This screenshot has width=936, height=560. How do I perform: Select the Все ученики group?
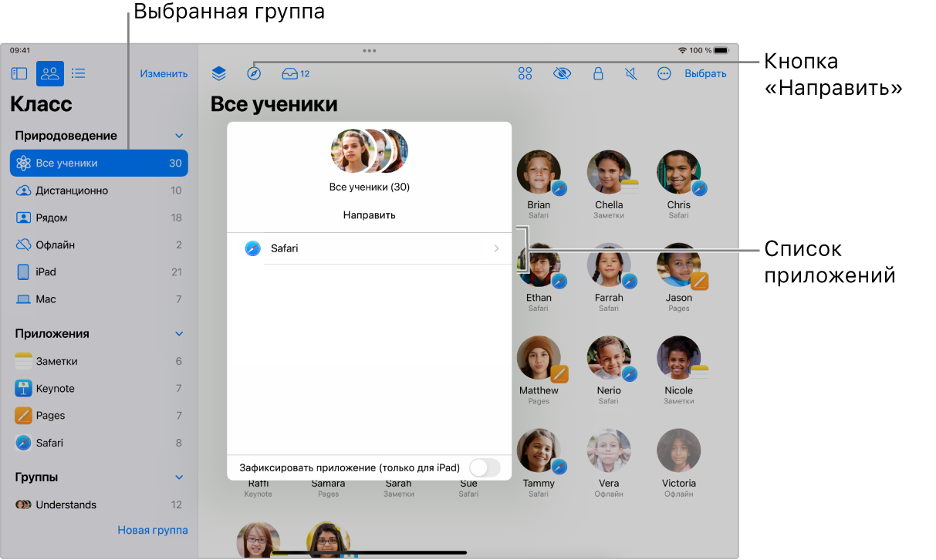point(99,163)
